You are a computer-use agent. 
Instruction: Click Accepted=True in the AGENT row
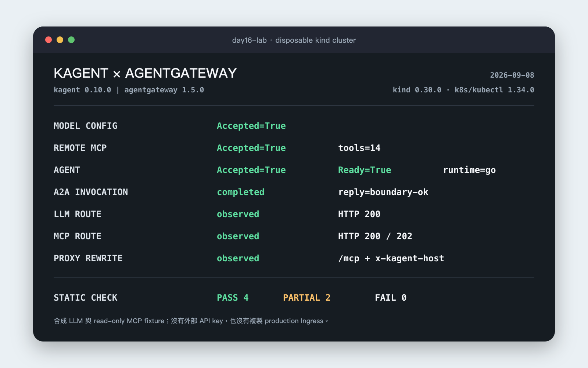[x=251, y=170]
